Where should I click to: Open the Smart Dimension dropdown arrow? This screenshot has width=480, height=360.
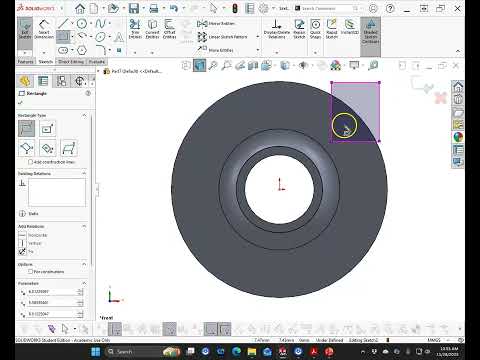44,52
